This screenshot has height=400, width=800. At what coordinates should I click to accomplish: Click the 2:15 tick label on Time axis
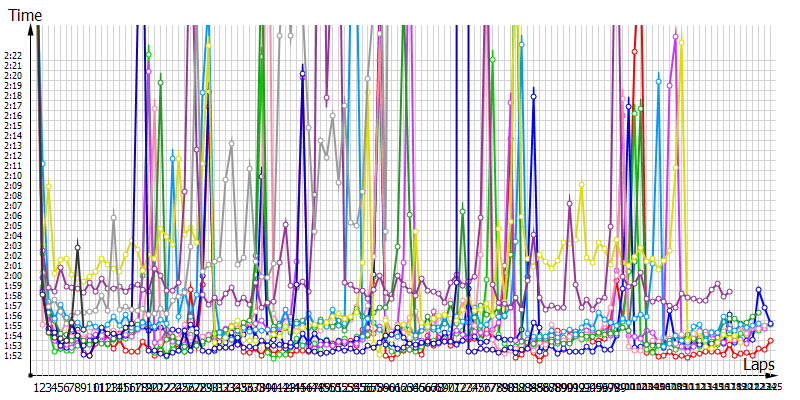pyautogui.click(x=13, y=126)
